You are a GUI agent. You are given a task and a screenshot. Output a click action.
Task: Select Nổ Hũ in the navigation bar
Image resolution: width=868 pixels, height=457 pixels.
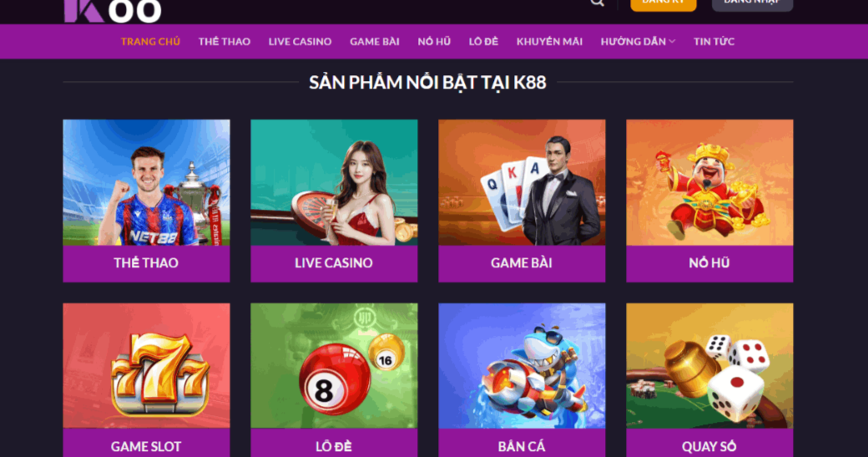[x=434, y=42]
